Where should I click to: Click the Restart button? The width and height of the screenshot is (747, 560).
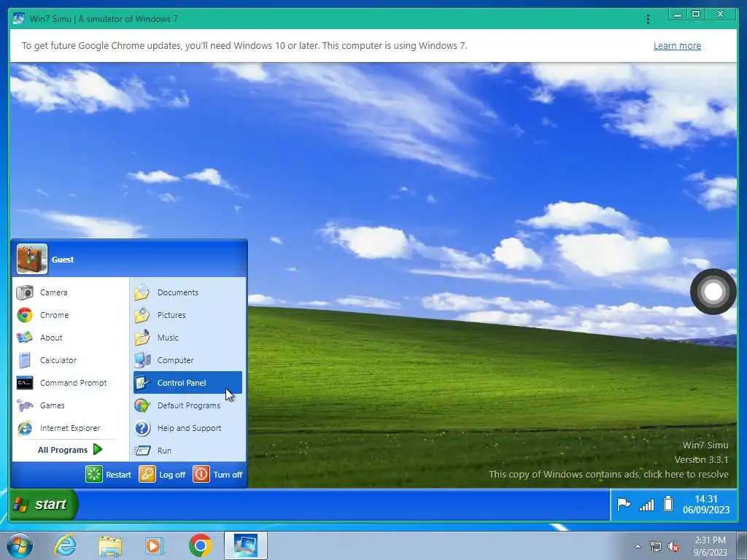coord(109,474)
